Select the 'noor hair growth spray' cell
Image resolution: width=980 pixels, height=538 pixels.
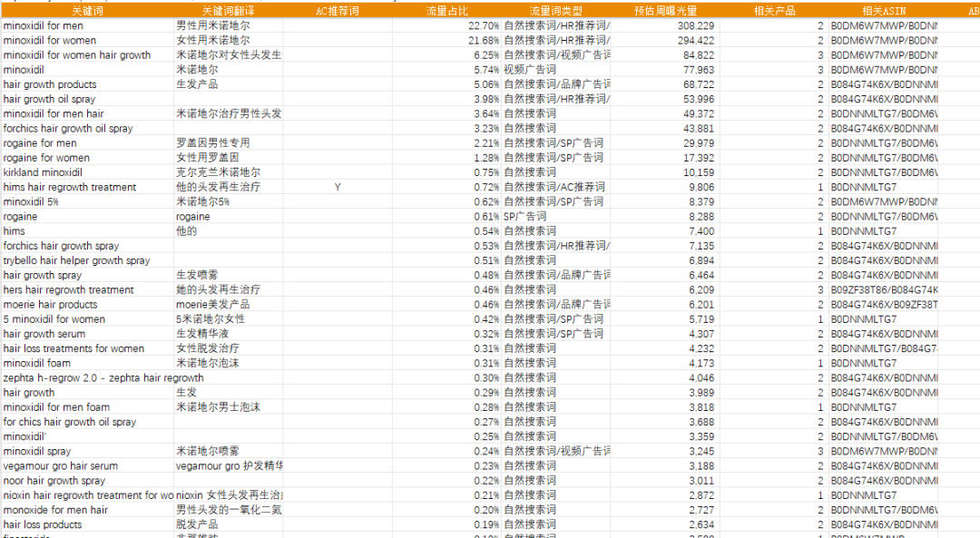[87, 481]
